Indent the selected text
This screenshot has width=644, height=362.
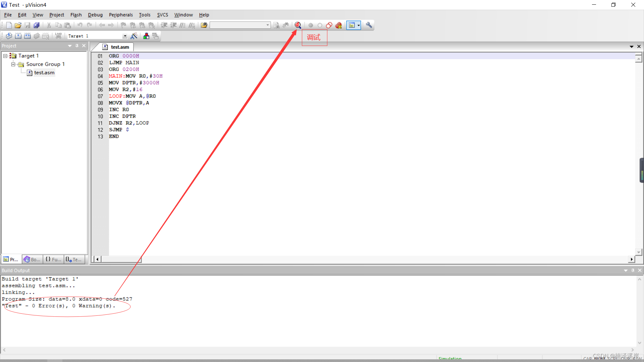click(164, 25)
